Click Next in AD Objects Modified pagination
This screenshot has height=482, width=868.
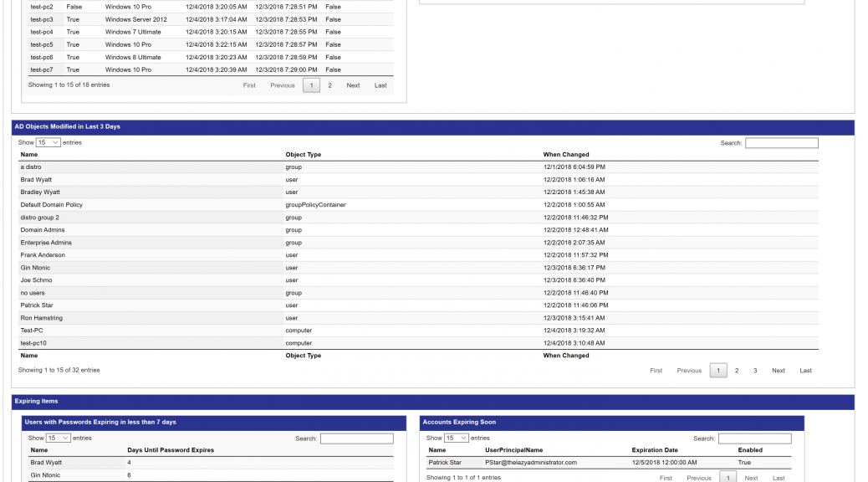[779, 371]
